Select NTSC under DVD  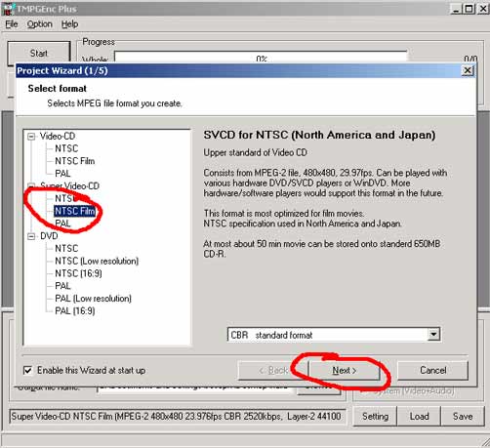pyautogui.click(x=66, y=249)
